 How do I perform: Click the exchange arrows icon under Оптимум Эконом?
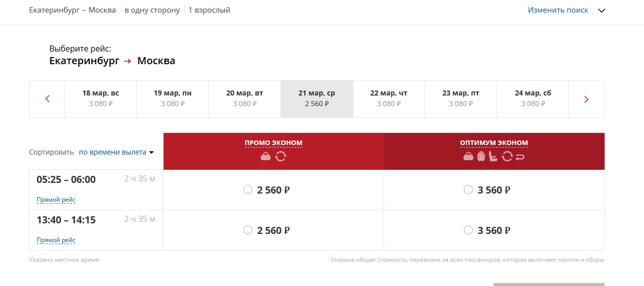click(x=507, y=157)
